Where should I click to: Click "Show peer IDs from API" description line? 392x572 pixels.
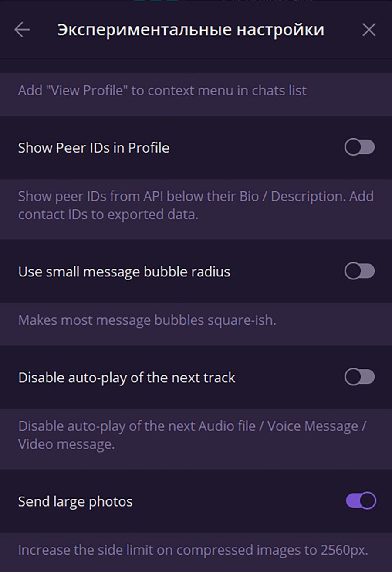click(x=196, y=196)
